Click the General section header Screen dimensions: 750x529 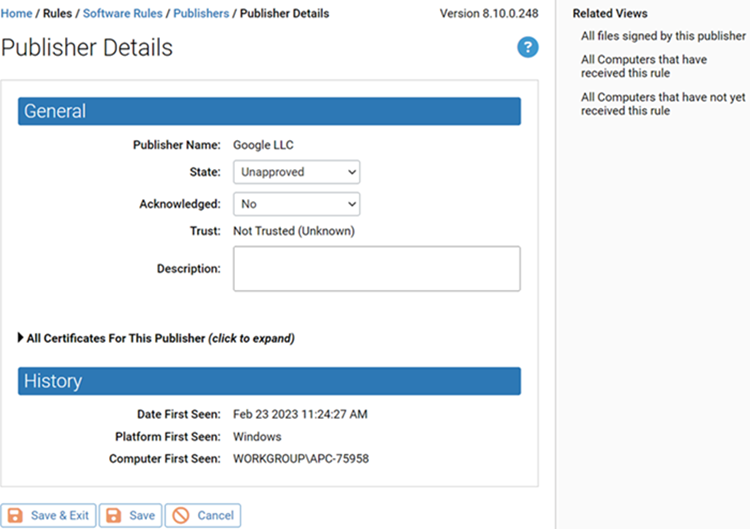click(269, 111)
